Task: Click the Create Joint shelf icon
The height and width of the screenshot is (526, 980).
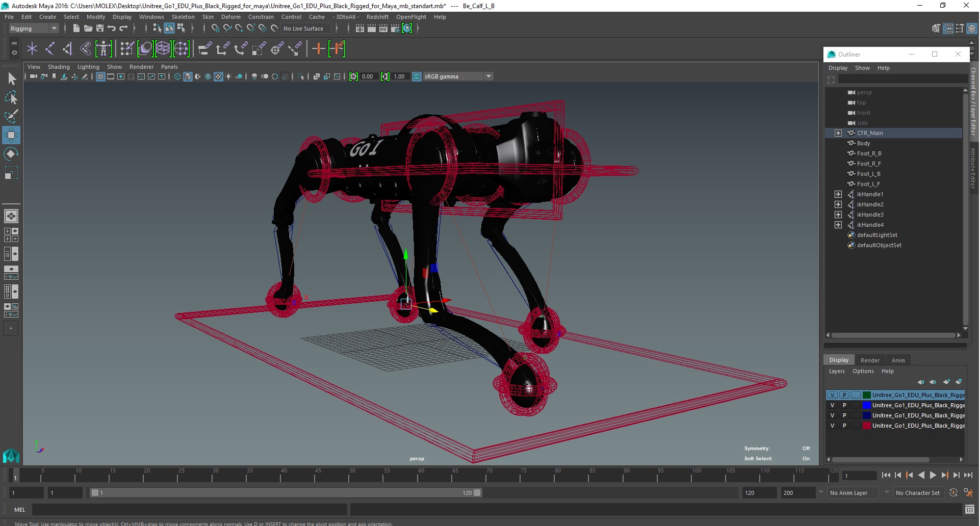Action: [x=49, y=49]
